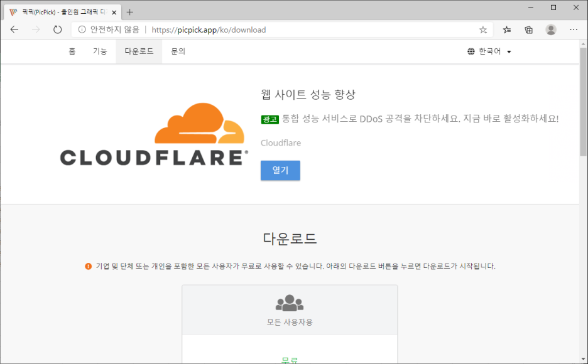Click the Cloudflare logo advertisement image

(x=154, y=134)
